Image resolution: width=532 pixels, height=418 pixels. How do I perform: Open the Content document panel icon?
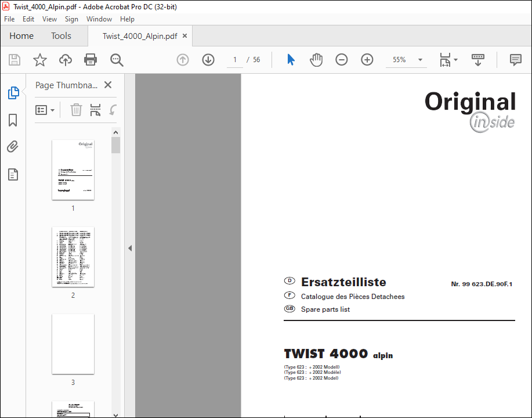13,174
